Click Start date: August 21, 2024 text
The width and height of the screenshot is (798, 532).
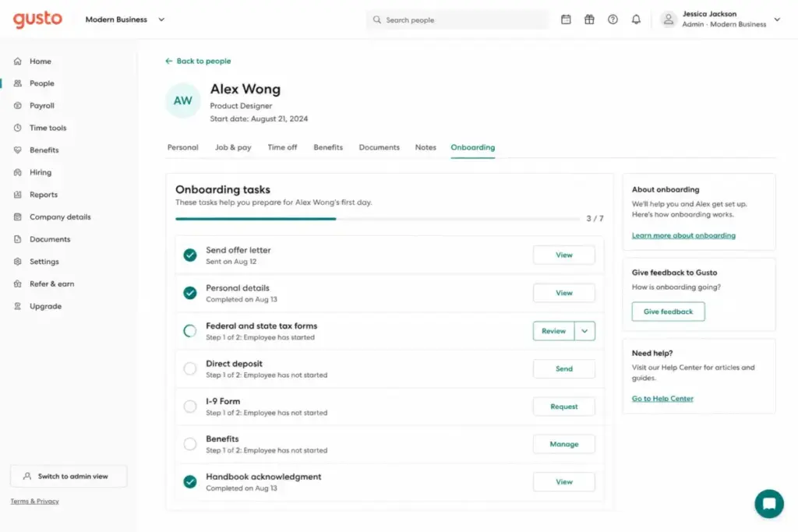click(x=259, y=118)
